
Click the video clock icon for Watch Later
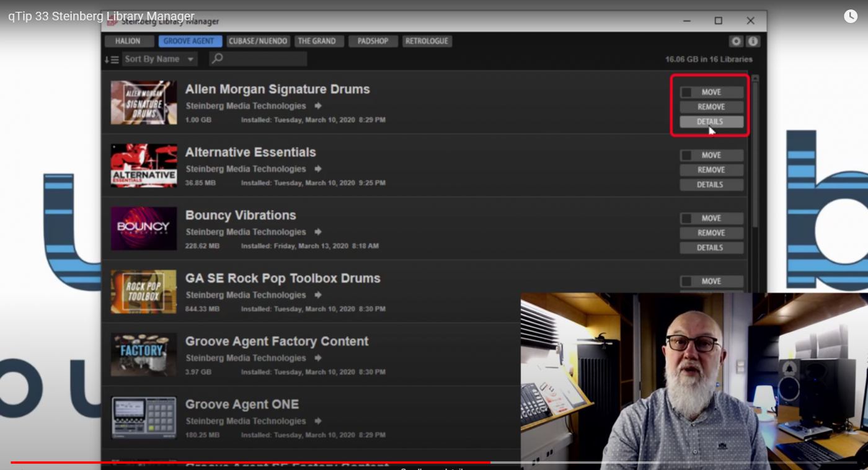tap(851, 17)
